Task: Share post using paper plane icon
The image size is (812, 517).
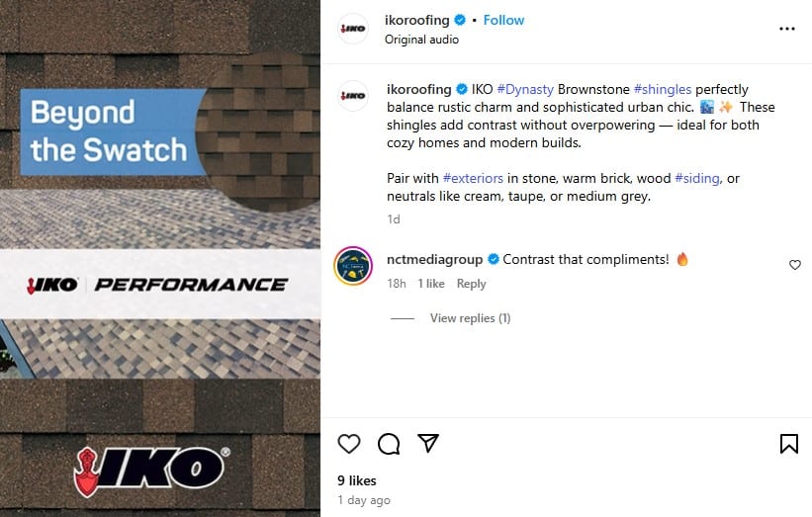Action: [x=428, y=443]
